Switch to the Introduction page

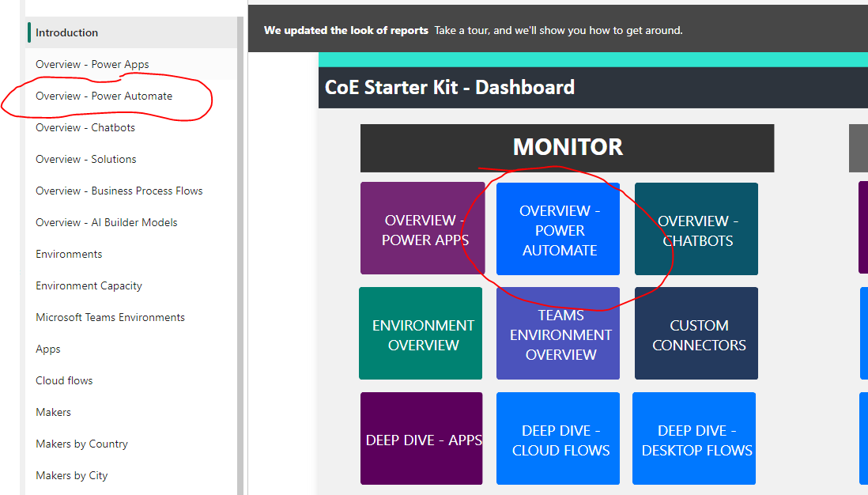[68, 32]
